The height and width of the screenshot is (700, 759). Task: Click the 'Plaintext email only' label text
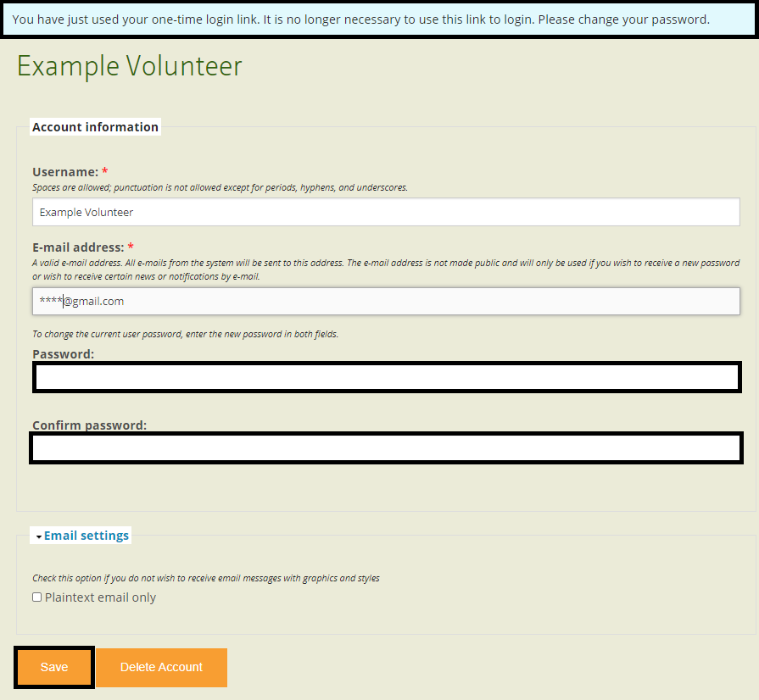(x=100, y=597)
